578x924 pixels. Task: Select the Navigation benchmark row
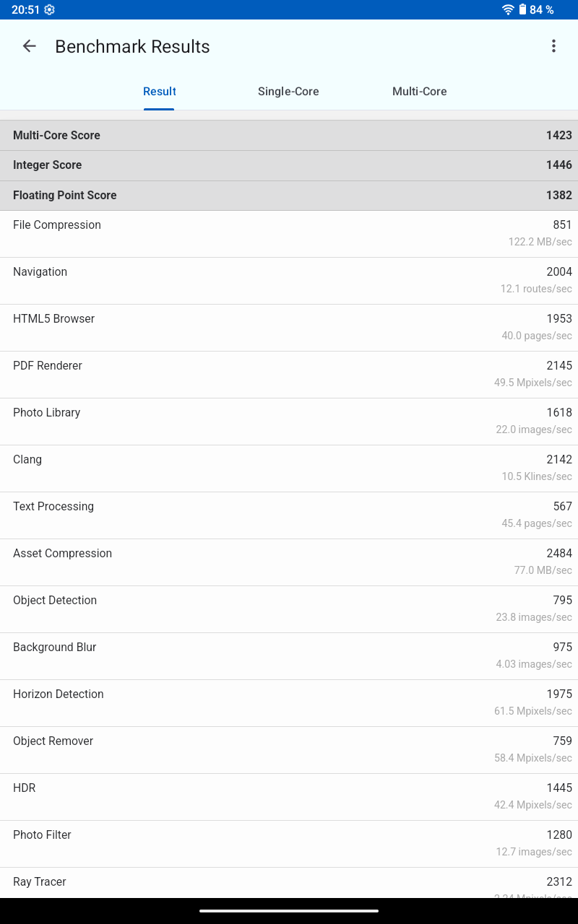[x=289, y=281]
